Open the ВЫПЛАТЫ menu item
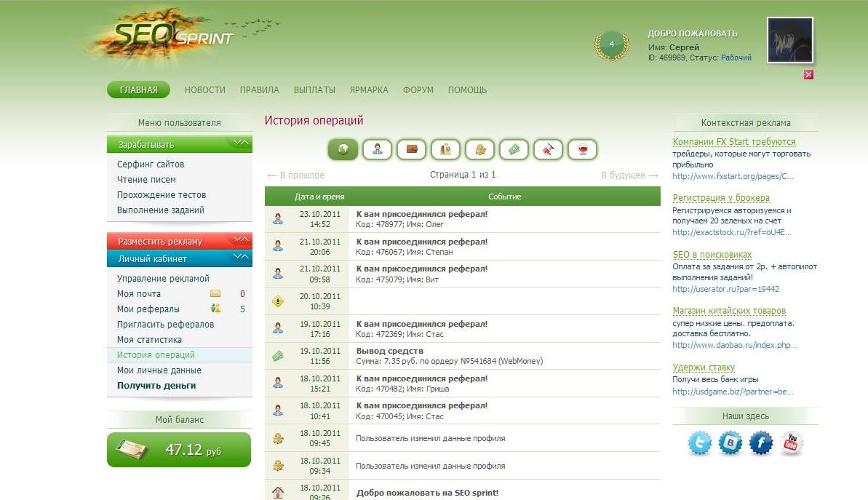The height and width of the screenshot is (500, 868). pos(314,90)
